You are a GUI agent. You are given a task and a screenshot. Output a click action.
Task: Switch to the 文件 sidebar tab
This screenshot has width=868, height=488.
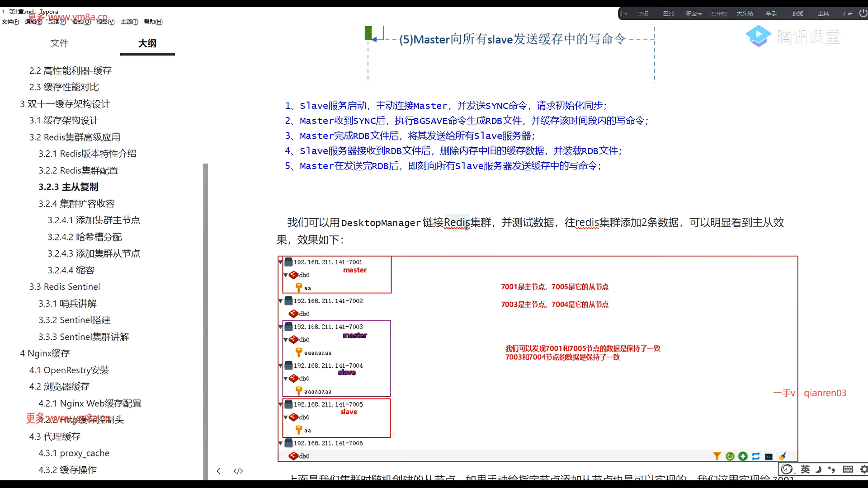[x=59, y=43]
